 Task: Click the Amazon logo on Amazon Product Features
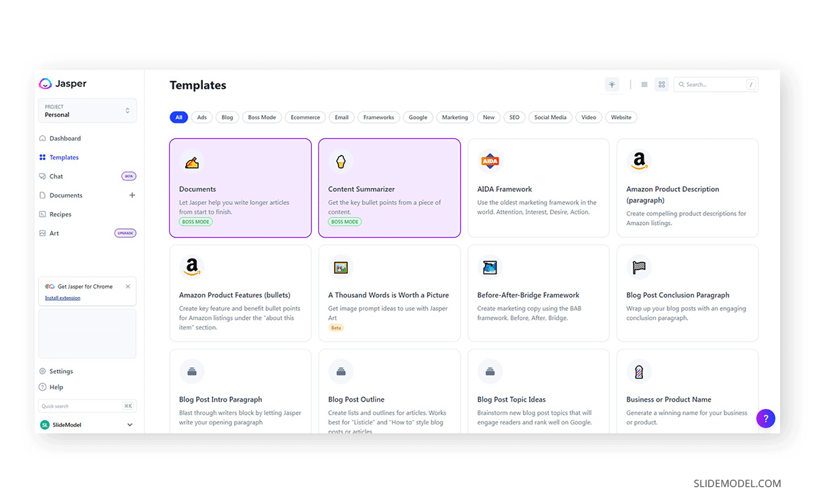coord(192,267)
